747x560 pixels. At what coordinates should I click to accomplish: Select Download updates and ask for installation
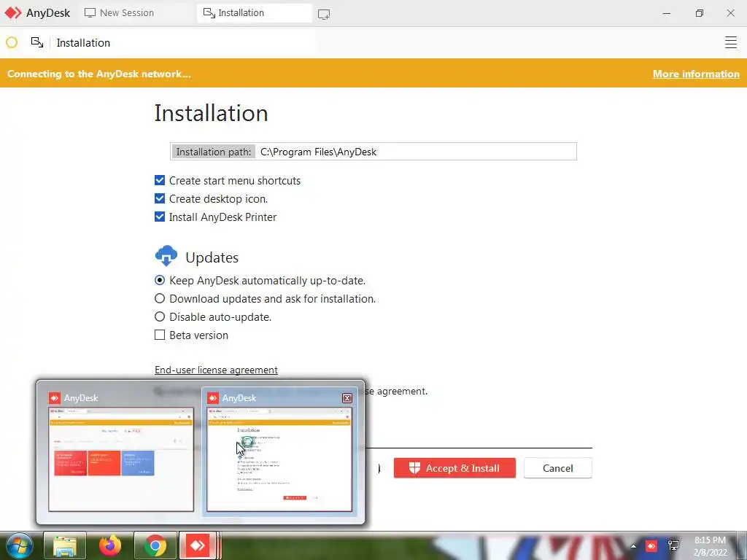coord(160,298)
